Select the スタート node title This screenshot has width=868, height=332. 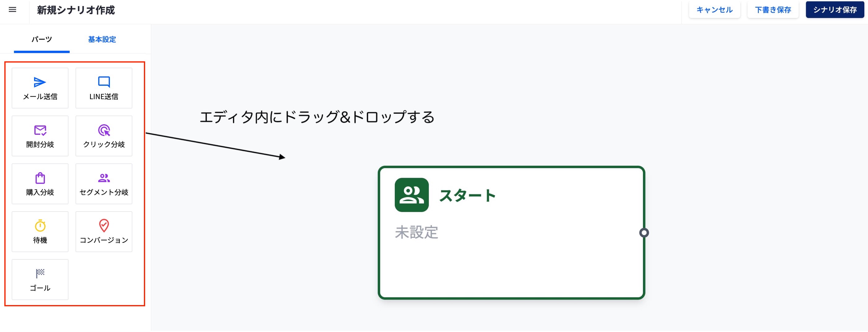pos(467,196)
